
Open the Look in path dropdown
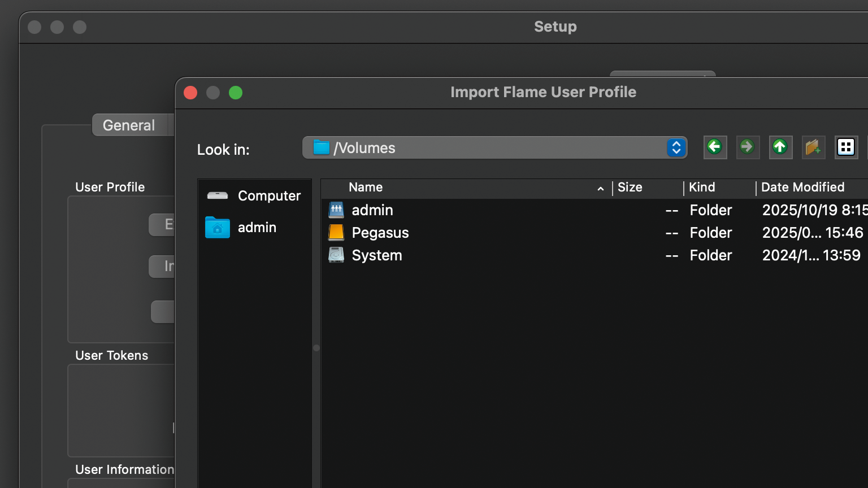pos(676,148)
